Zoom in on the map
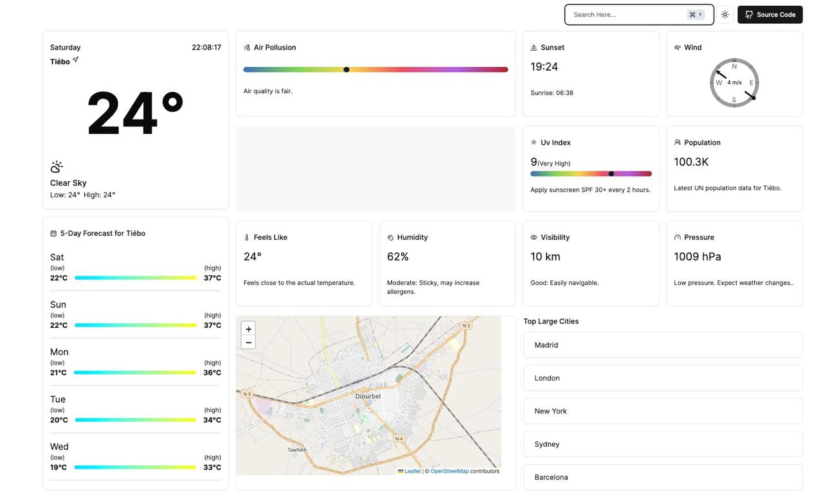Screen dimensions: 823x504 (248, 328)
